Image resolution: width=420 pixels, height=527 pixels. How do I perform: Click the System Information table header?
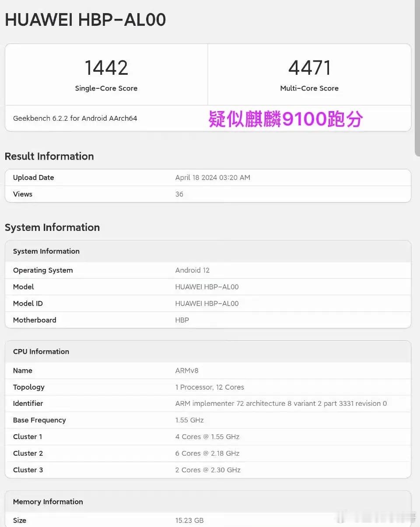(46, 251)
